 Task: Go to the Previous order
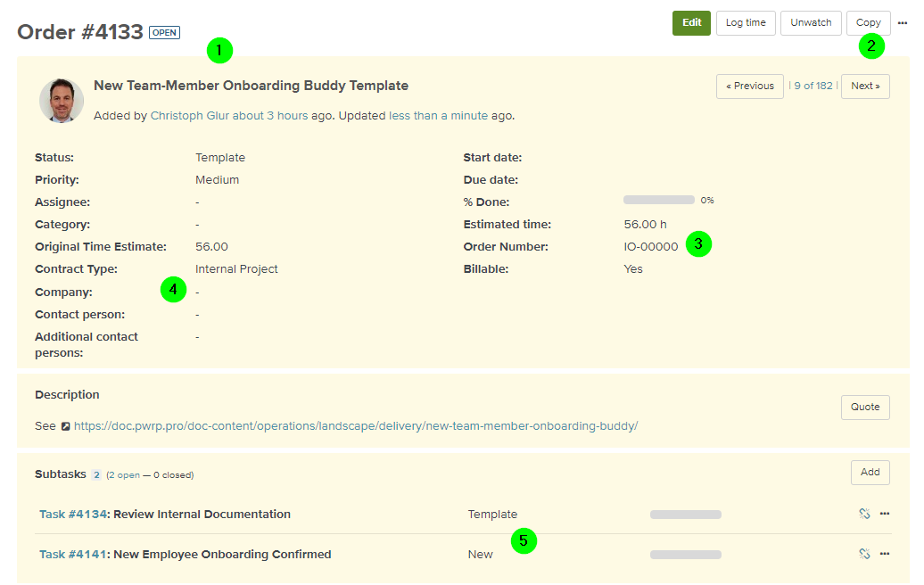click(x=749, y=86)
